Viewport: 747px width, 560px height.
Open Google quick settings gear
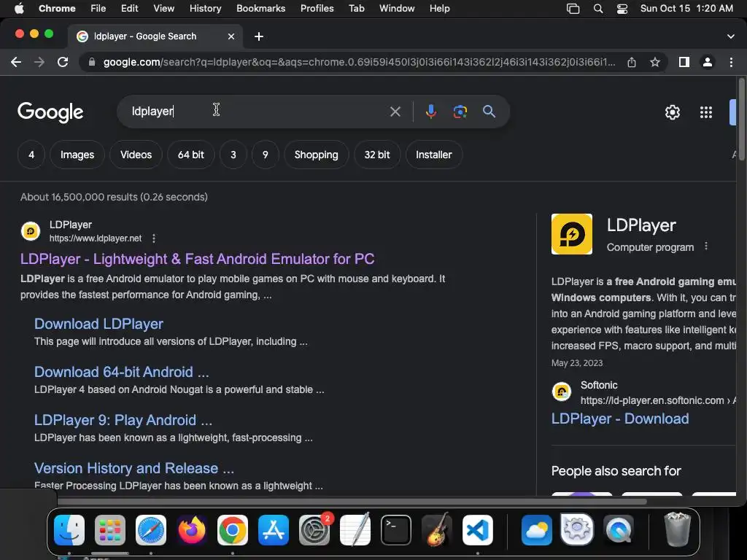tap(672, 112)
